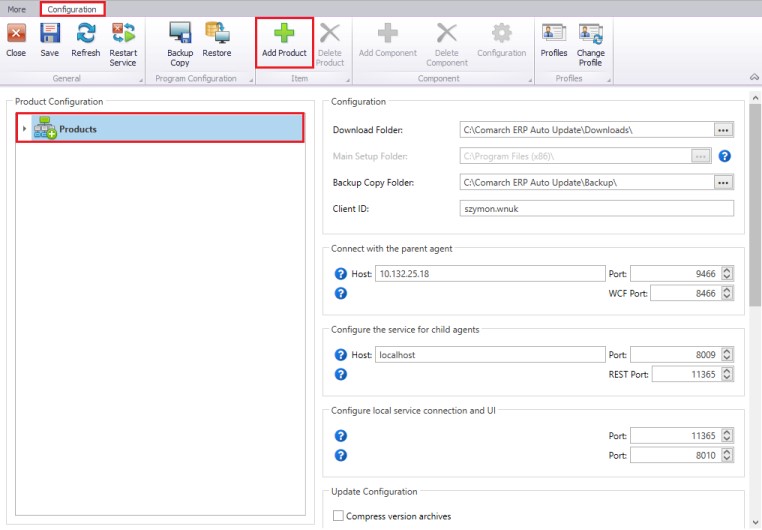Open the Profiles icon
This screenshot has height=530, width=762.
tap(554, 34)
